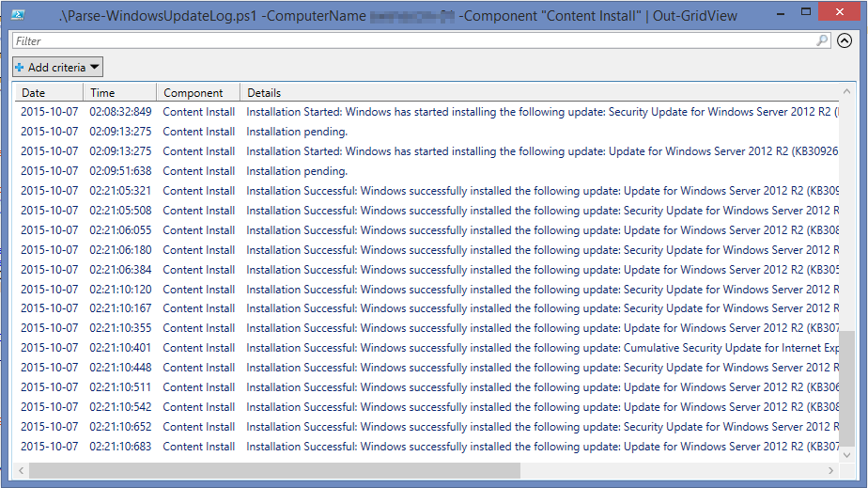
Task: Click the search magnifier icon in Filter box
Action: 822,41
